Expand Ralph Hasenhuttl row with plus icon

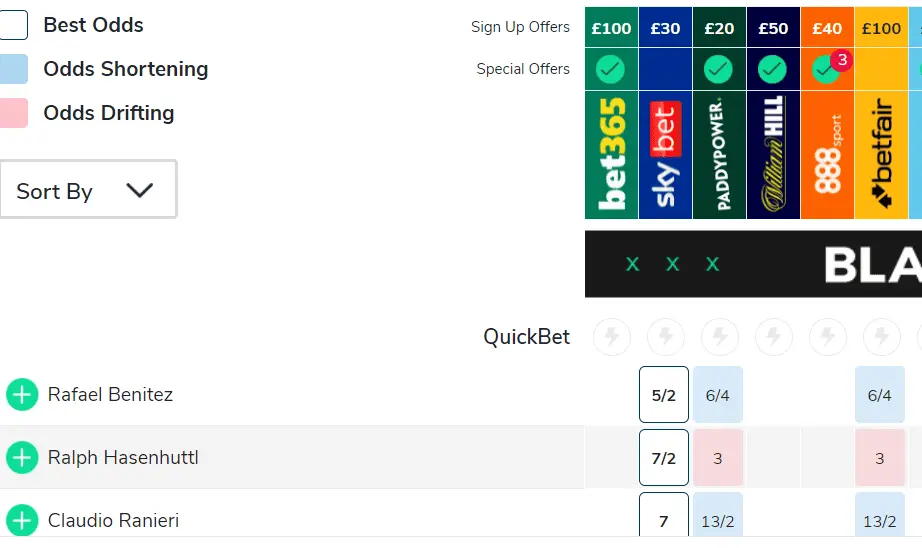[22, 458]
